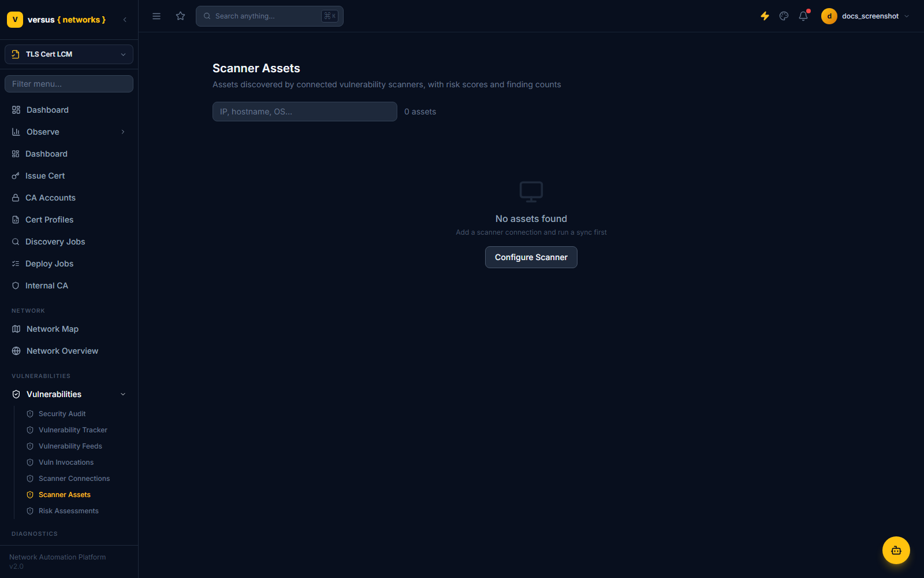Viewport: 924px width, 578px height.
Task: Click the Network Overview globe icon
Action: click(x=16, y=351)
